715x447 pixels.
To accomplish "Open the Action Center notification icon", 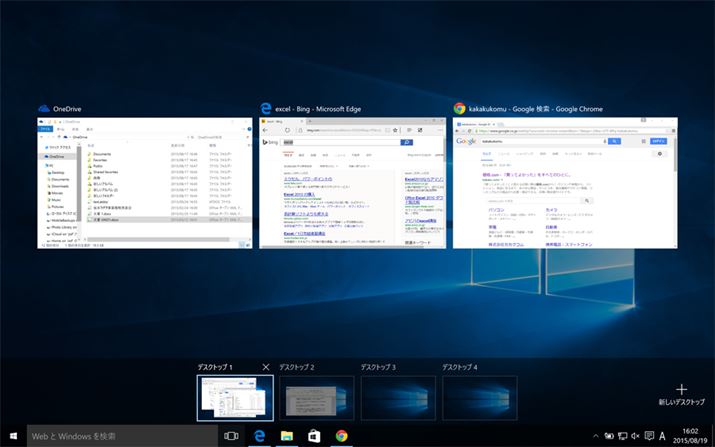I will [x=648, y=436].
